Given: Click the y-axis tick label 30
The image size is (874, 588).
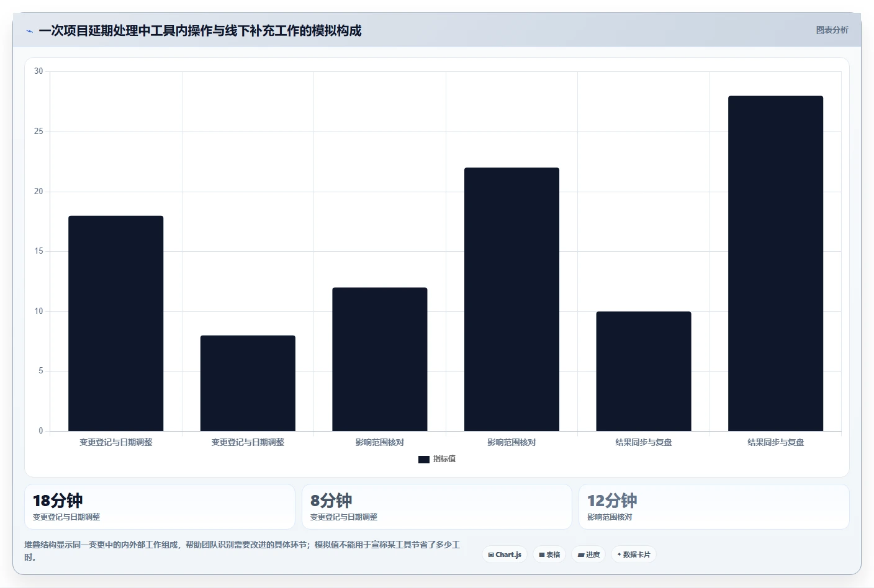Looking at the screenshot, I should point(38,71).
